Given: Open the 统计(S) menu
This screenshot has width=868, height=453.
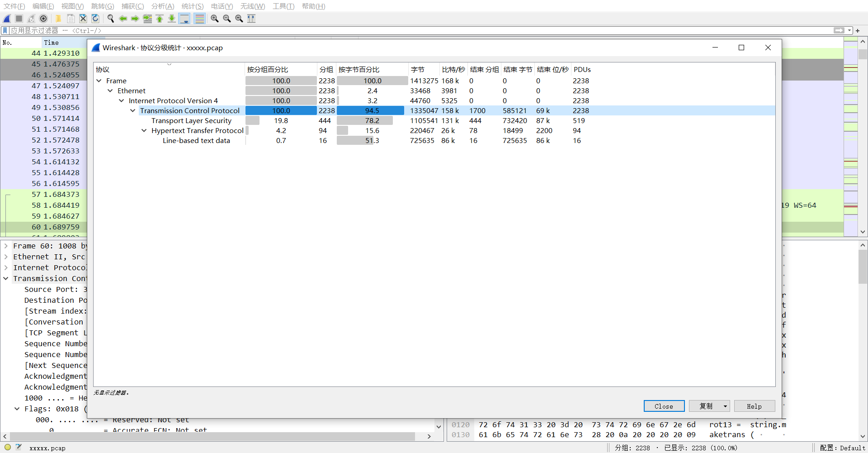Looking at the screenshot, I should (x=193, y=6).
